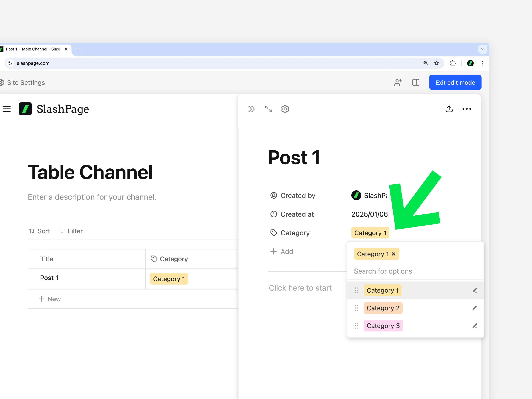The image size is (532, 399).
Task: Click the drag handle beside Category 2
Action: (356, 308)
